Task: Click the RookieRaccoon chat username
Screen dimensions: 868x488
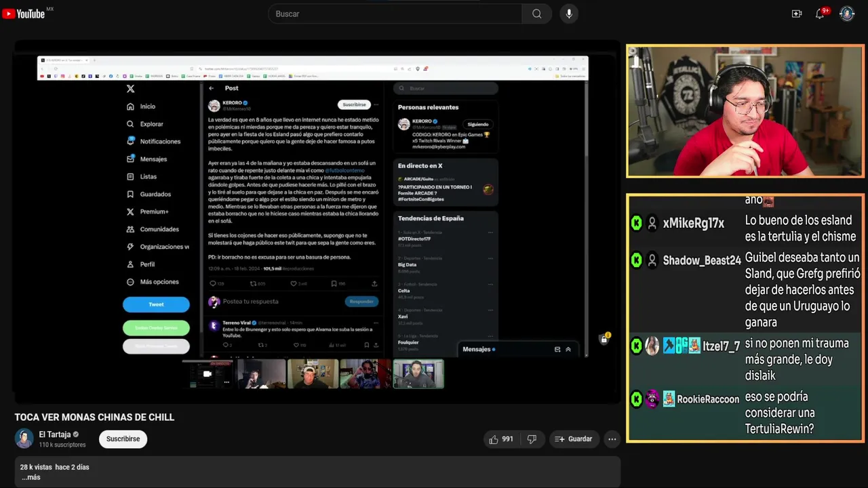Action: 708,399
